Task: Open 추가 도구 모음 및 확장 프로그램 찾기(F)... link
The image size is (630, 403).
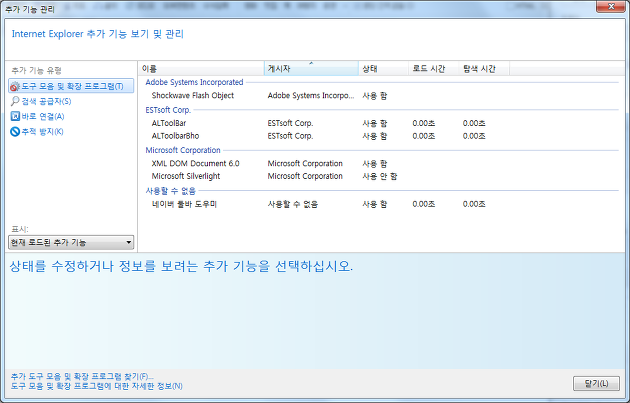Action: (82, 376)
